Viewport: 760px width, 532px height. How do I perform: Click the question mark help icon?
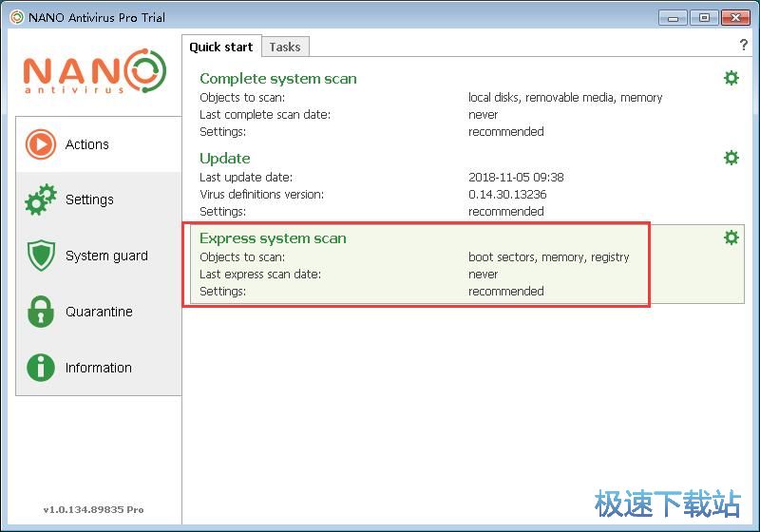[744, 45]
